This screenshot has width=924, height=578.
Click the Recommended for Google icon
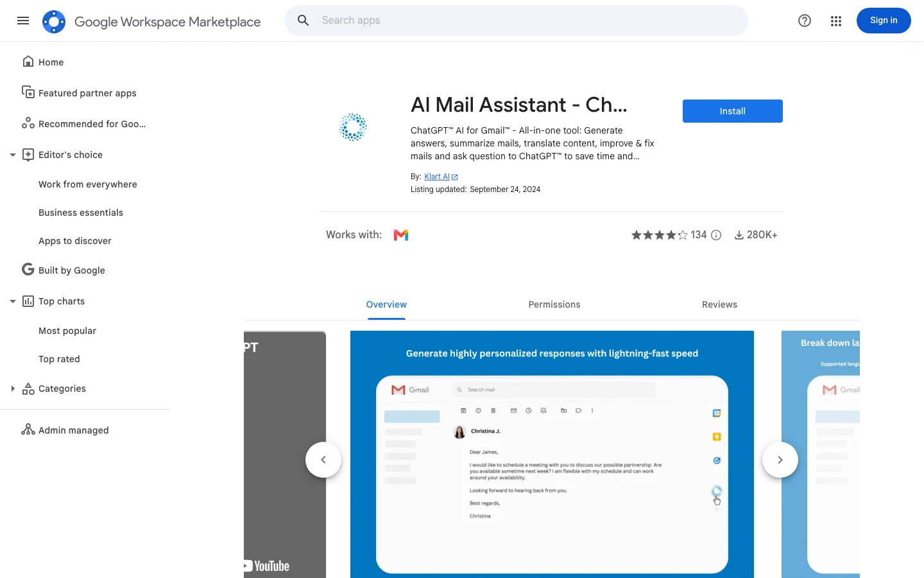28,123
